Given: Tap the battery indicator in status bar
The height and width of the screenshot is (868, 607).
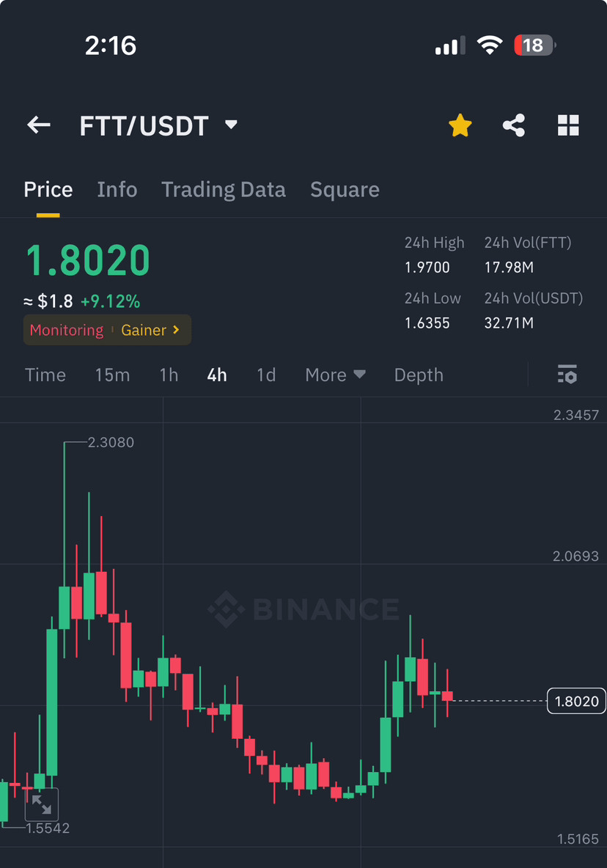Looking at the screenshot, I should click(534, 45).
